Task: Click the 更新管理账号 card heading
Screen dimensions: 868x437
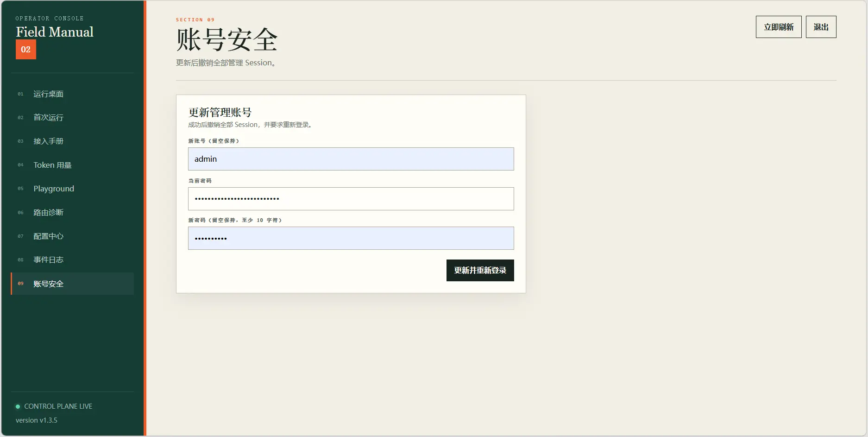Action: point(220,113)
